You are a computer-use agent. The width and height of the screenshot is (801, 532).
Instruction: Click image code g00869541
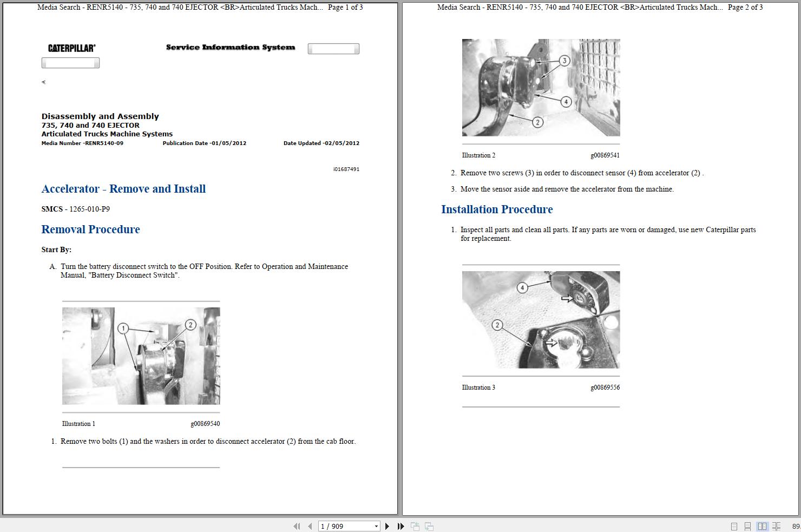pyautogui.click(x=605, y=155)
